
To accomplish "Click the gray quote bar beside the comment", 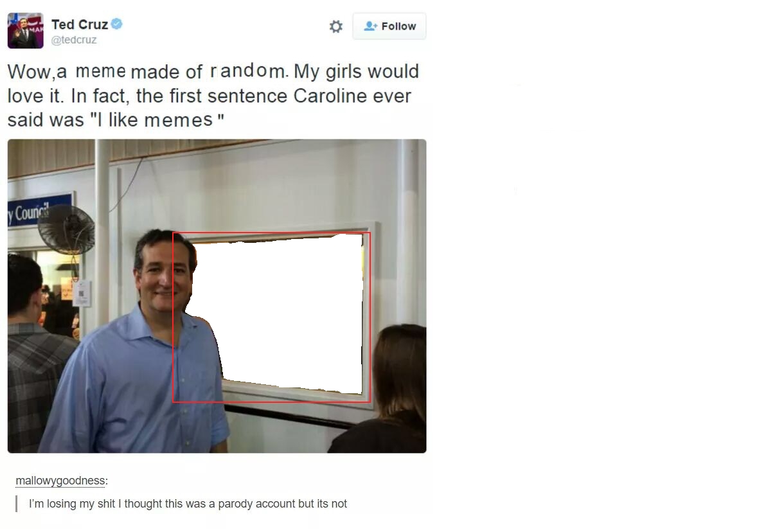I will pyautogui.click(x=17, y=504).
